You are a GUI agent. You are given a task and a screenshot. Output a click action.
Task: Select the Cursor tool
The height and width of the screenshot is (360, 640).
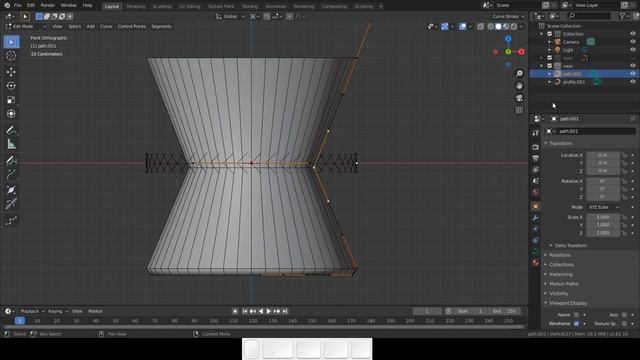point(11,56)
